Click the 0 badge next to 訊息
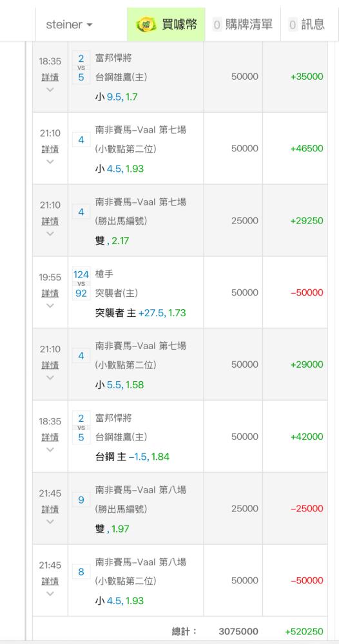The image size is (339, 644). click(293, 25)
